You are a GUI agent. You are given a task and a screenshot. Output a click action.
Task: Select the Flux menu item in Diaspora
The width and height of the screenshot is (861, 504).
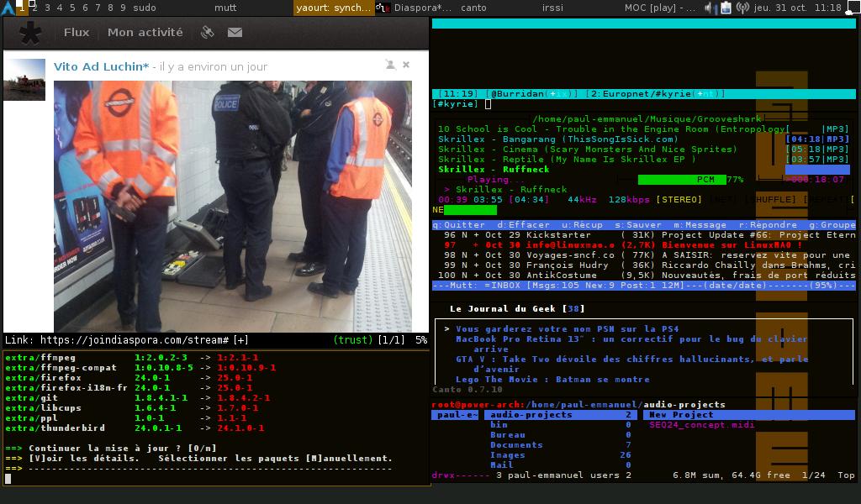pos(77,33)
